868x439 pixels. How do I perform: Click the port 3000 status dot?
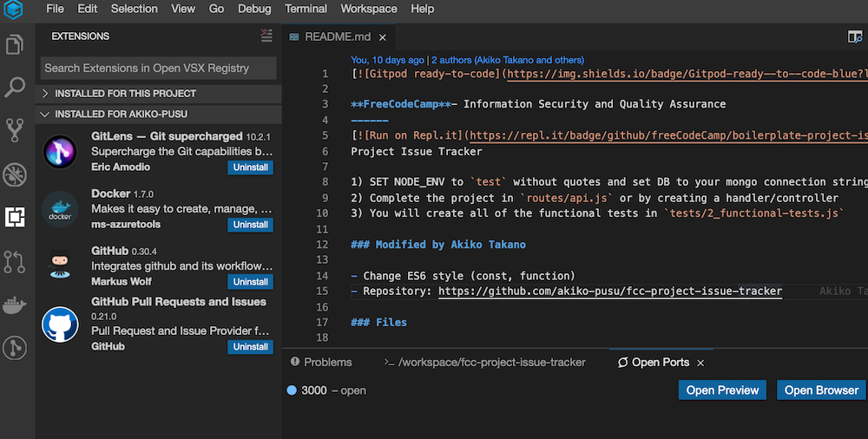pos(292,390)
